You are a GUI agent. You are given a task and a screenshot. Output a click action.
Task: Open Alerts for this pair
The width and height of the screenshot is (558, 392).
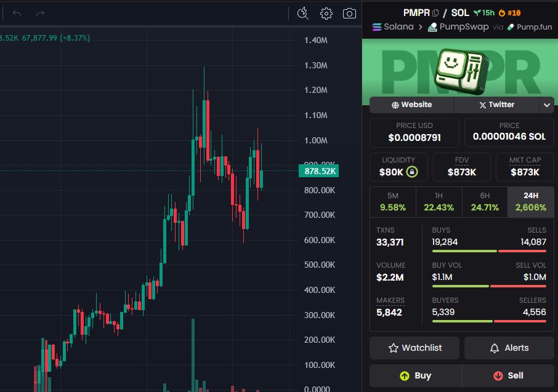tap(509, 348)
